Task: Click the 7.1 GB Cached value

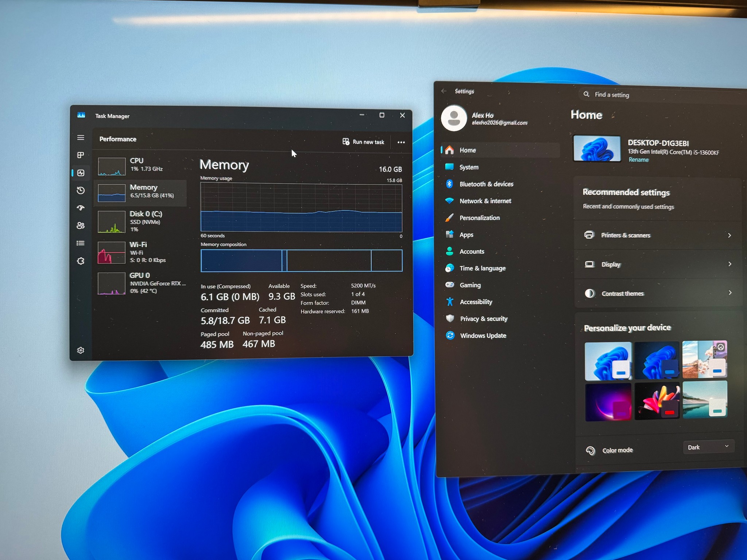Action: tap(272, 320)
